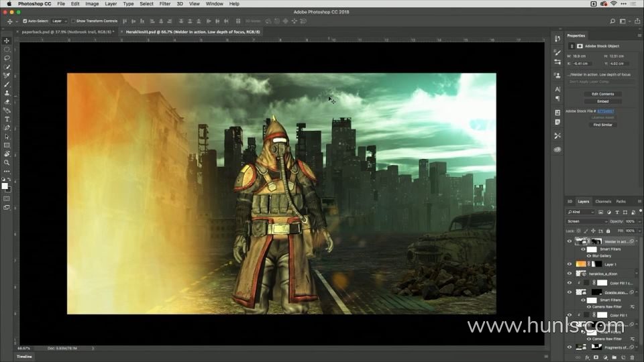Viewport: 644px width, 362px height.
Task: Hide the heraklios layer
Action: tap(570, 274)
